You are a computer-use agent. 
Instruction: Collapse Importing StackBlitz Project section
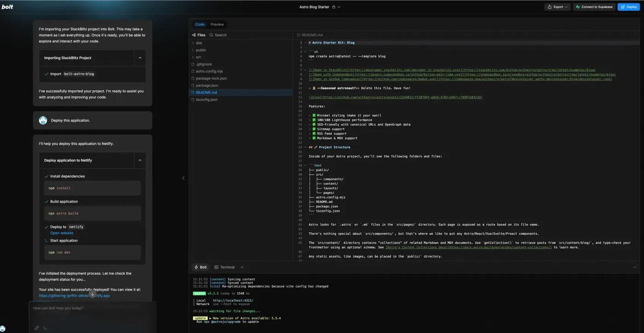[140, 58]
